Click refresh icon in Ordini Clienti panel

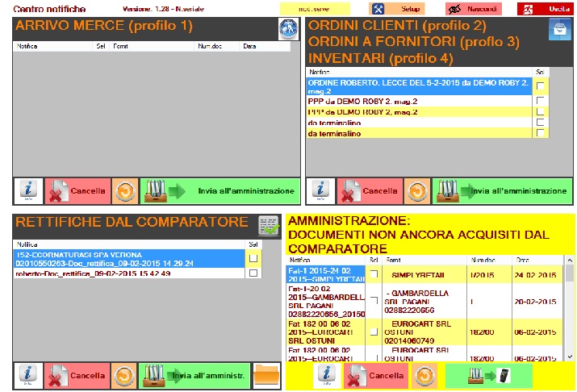click(417, 191)
